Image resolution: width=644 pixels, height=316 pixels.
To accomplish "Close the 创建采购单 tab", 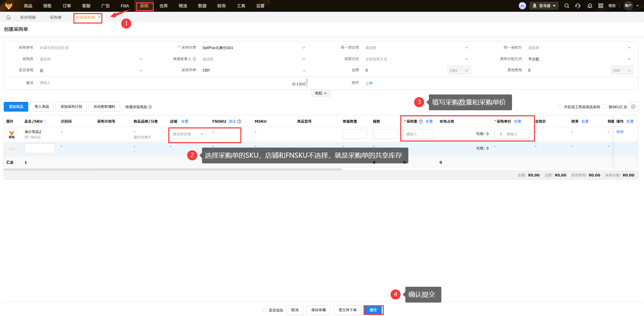I will pos(99,17).
